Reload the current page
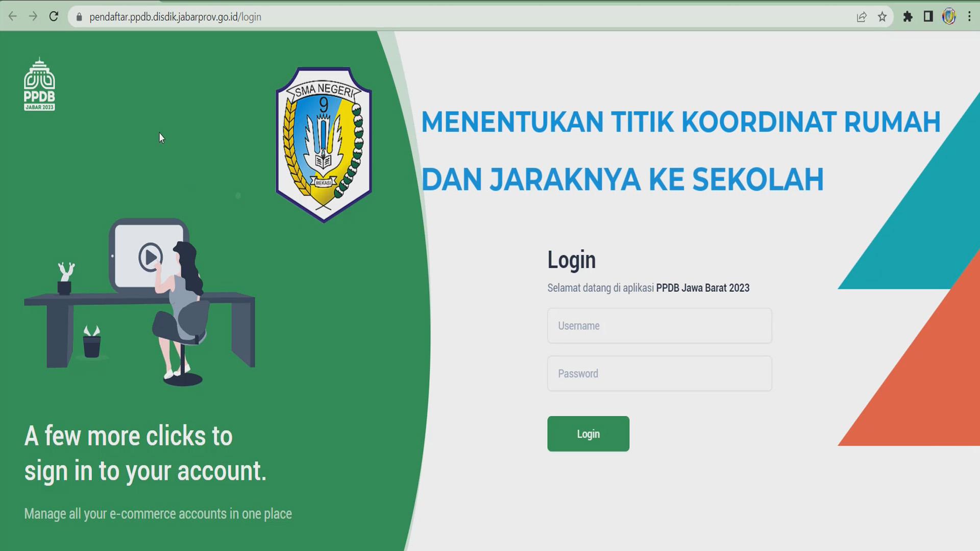The width and height of the screenshot is (980, 551). pos(54,16)
